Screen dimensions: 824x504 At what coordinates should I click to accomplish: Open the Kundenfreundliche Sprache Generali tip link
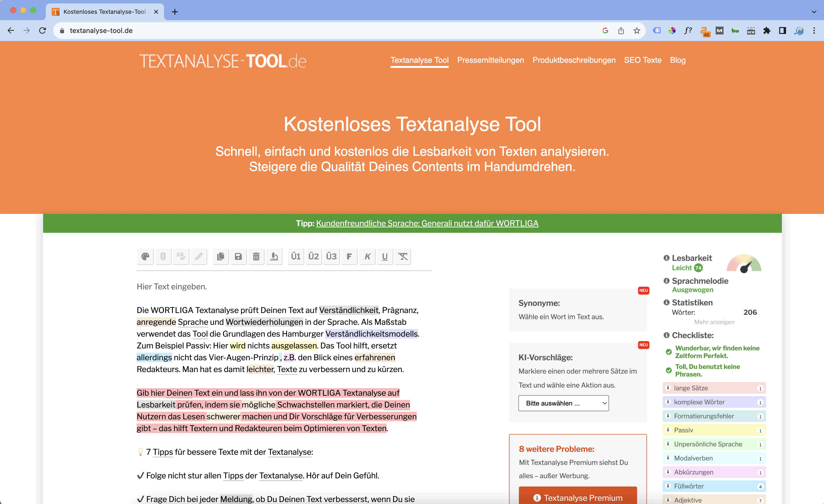tap(427, 223)
